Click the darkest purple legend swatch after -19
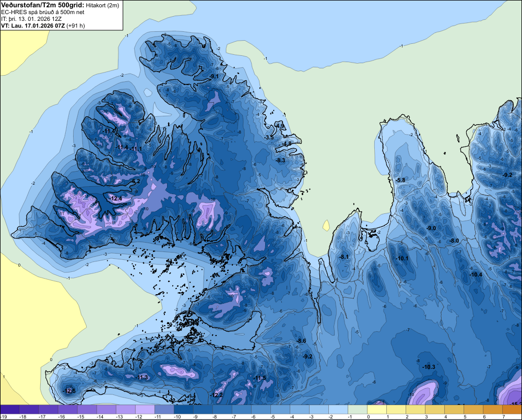Screen dimensions: 522x420 10,410
